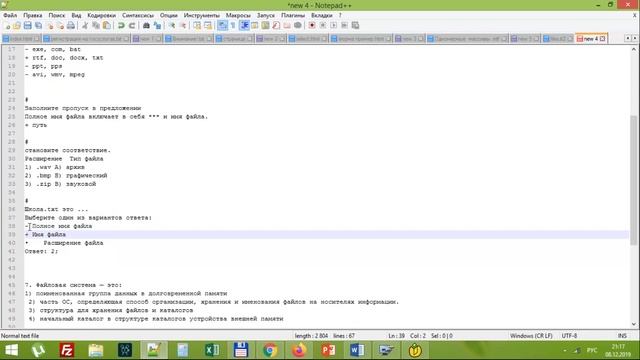Click the Open file toolbar icon
Viewport: 640px width, 360px height.
(x=17, y=26)
